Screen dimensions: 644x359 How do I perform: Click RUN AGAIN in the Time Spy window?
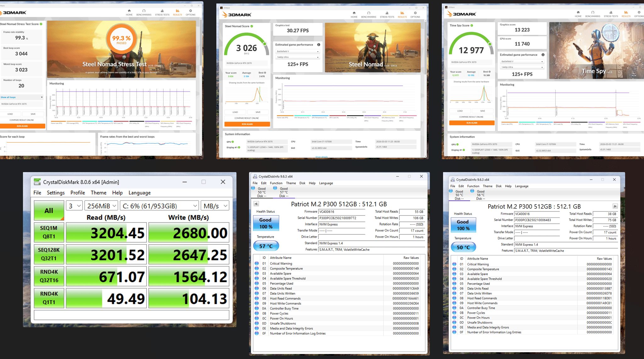472,123
